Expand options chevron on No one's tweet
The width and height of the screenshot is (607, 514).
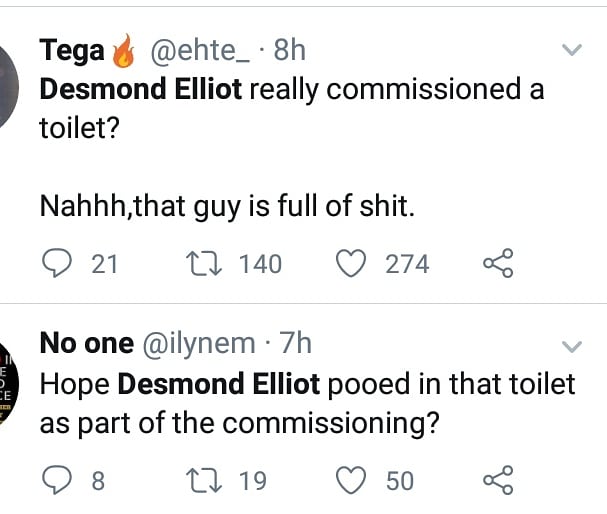572,346
